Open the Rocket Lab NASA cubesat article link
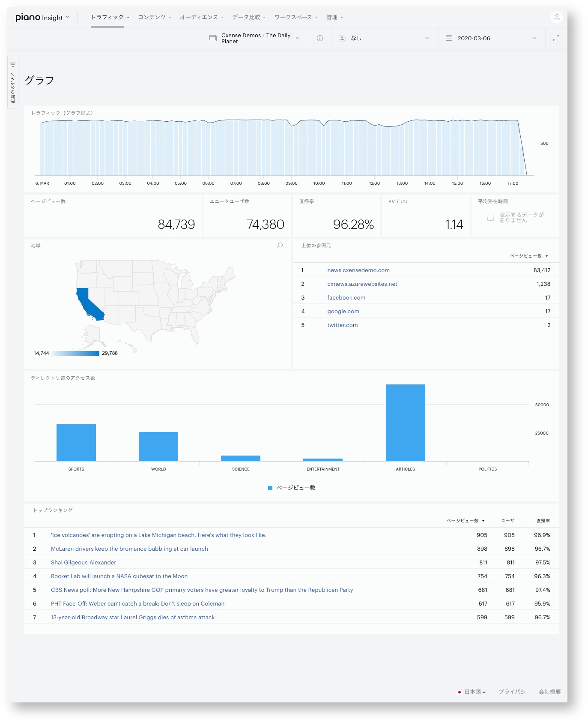 pos(119,576)
